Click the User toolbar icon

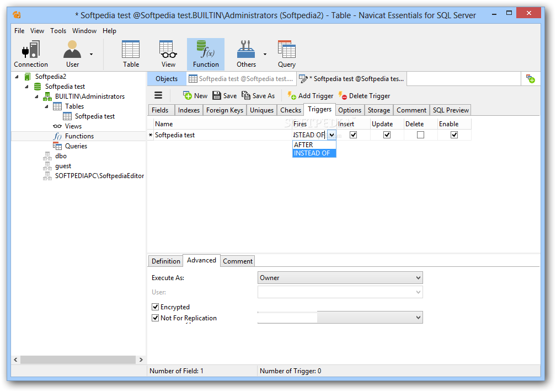(x=72, y=54)
